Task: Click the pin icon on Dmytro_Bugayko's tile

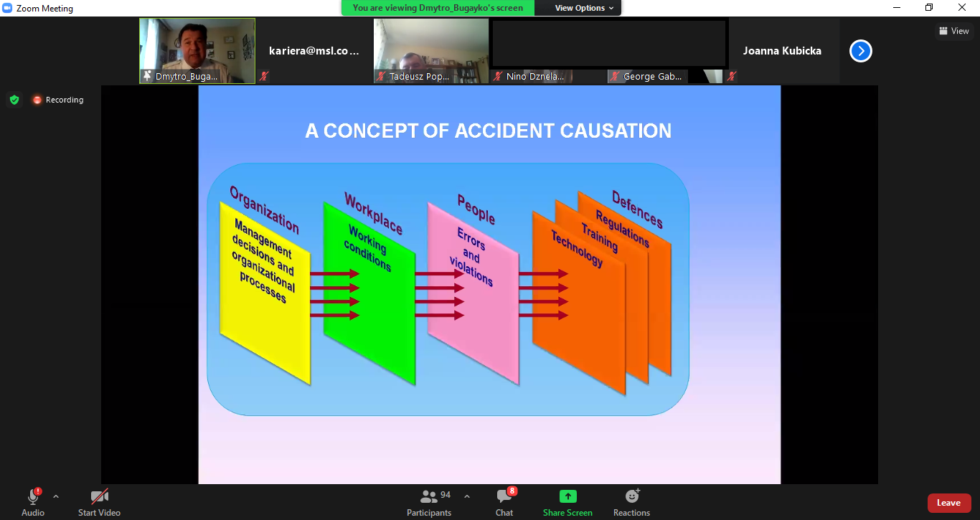Action: [x=148, y=76]
